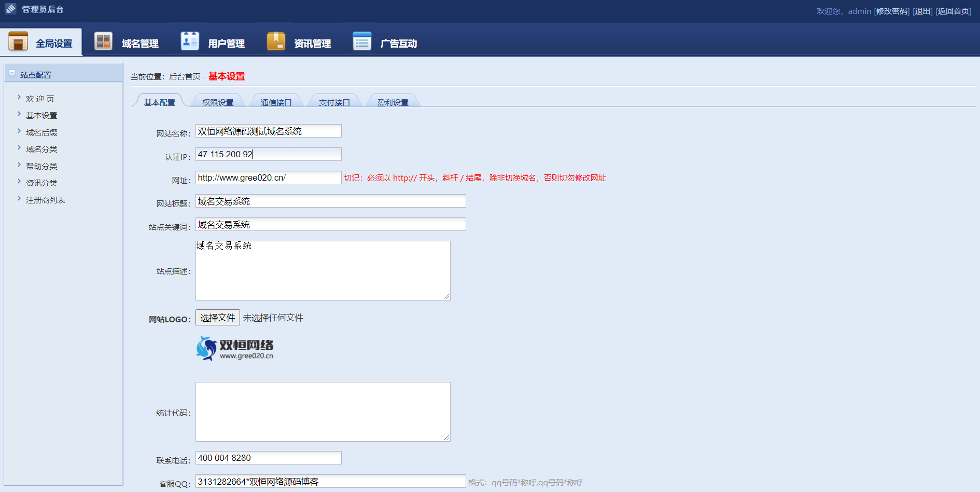Viewport: 980px width, 492px height.
Task: Click the 后台首页 breadcrumb link
Action: (x=185, y=77)
